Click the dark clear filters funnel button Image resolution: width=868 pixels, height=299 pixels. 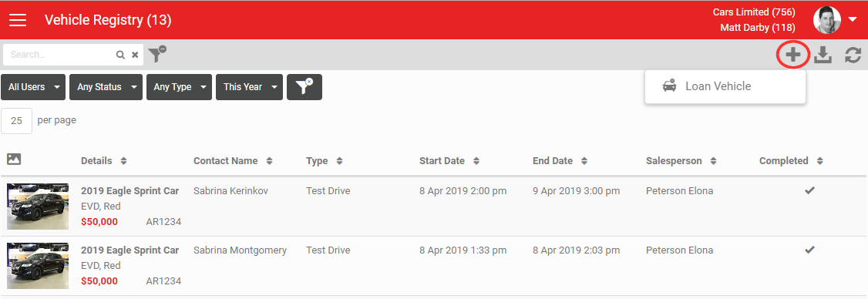tap(304, 87)
